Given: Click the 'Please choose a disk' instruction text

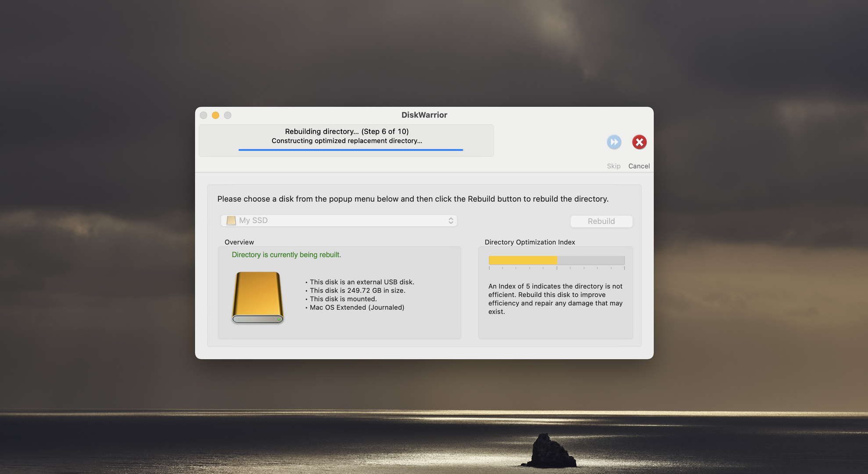Looking at the screenshot, I should click(x=413, y=199).
